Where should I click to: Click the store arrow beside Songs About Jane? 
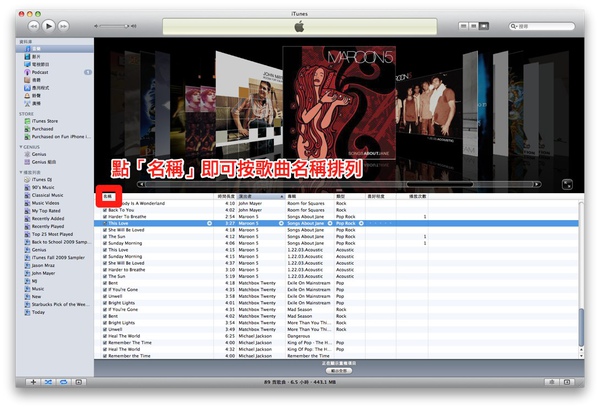pyautogui.click(x=330, y=223)
